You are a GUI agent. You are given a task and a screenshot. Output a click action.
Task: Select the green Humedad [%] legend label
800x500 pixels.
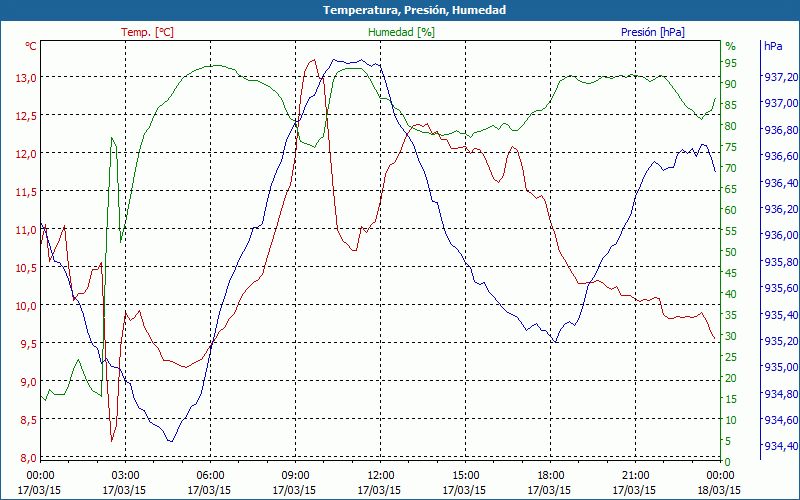pos(401,32)
